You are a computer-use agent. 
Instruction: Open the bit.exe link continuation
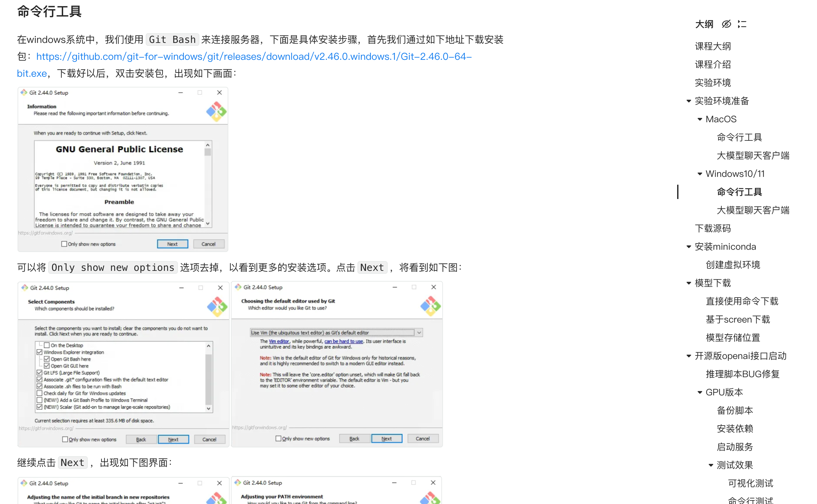point(32,73)
